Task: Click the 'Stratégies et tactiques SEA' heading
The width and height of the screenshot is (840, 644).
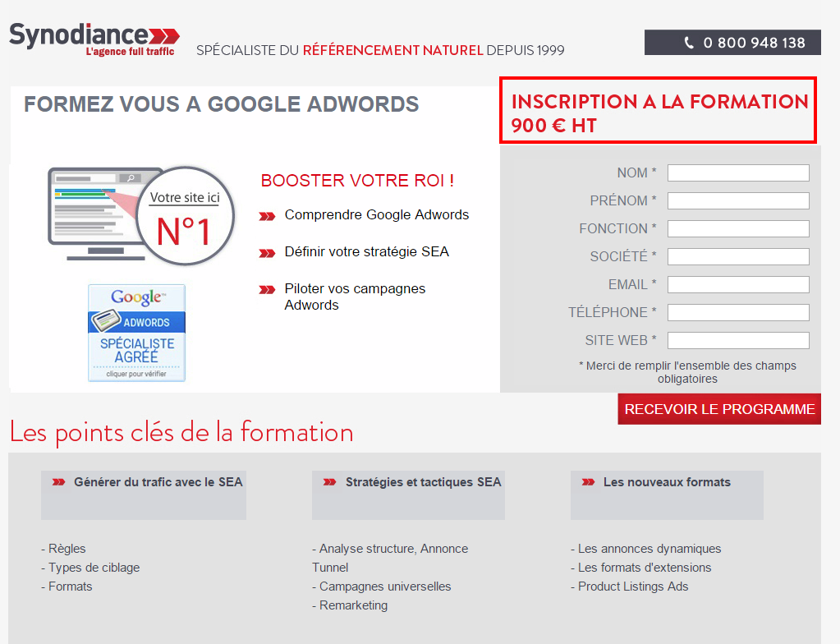Action: [423, 482]
